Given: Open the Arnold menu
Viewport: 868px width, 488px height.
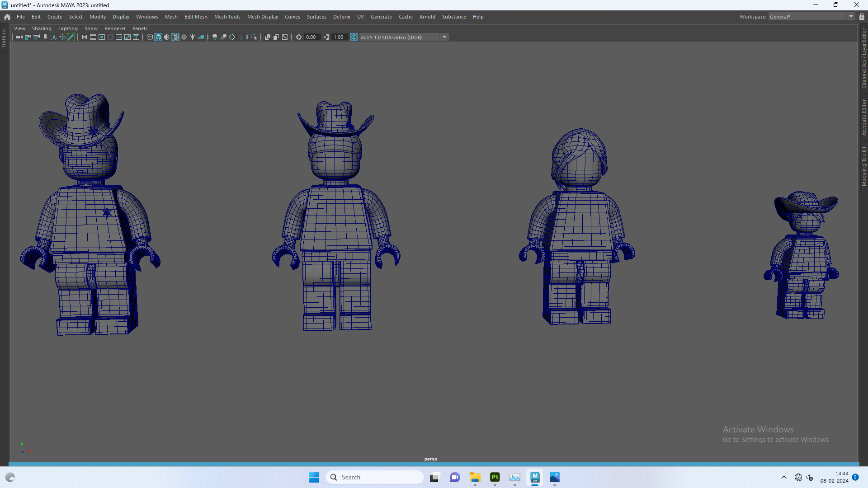Looking at the screenshot, I should click(427, 17).
